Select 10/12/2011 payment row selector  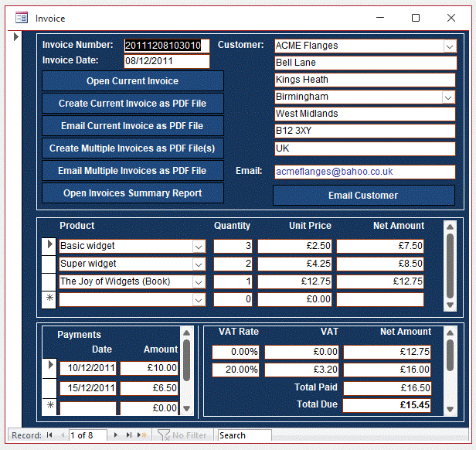click(x=50, y=368)
